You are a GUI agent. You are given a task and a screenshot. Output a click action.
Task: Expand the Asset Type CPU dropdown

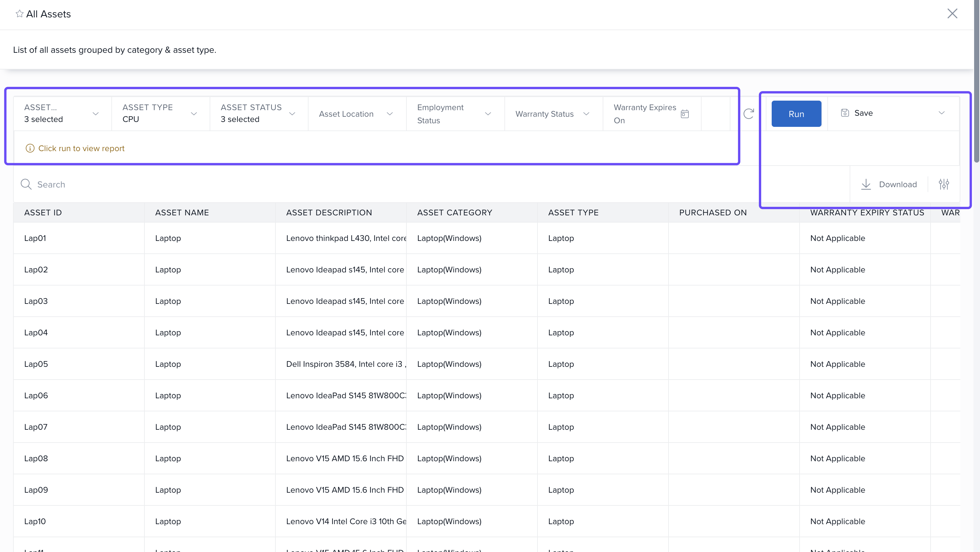point(194,113)
